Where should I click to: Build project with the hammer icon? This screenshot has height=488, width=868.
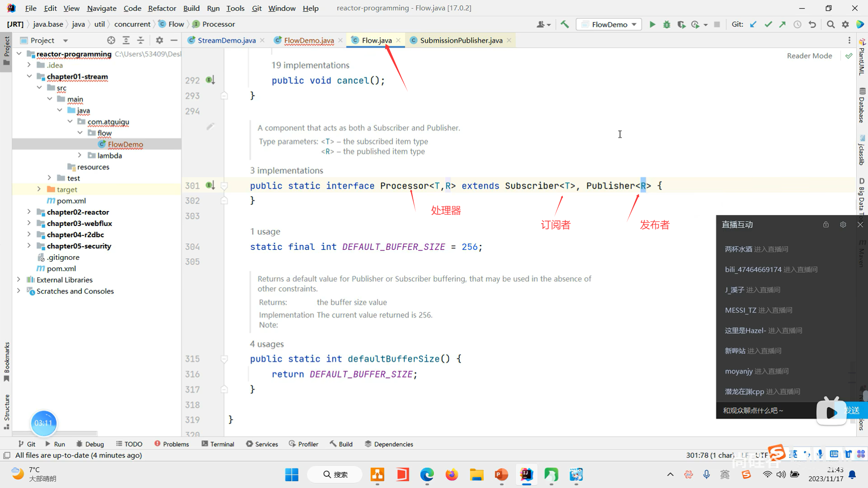click(565, 24)
